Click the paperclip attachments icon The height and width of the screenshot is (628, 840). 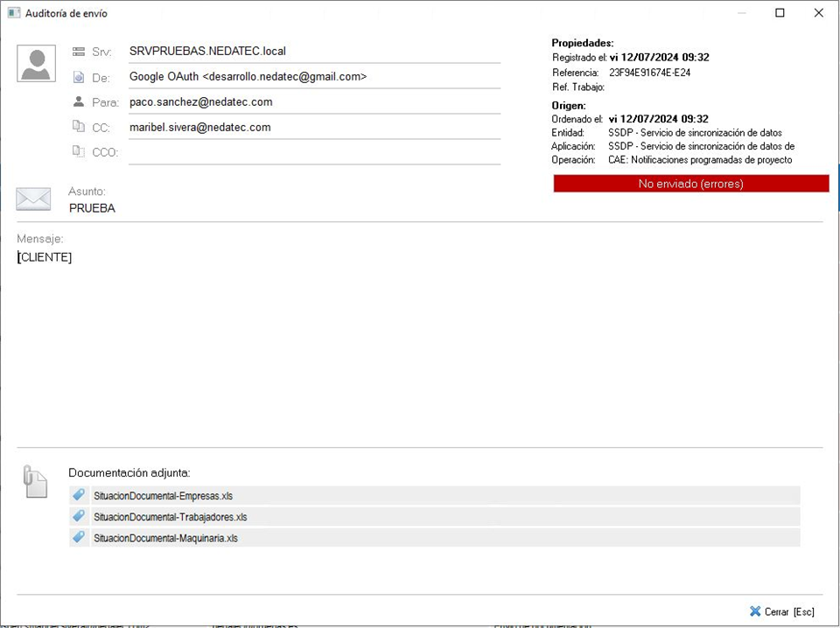click(x=34, y=481)
